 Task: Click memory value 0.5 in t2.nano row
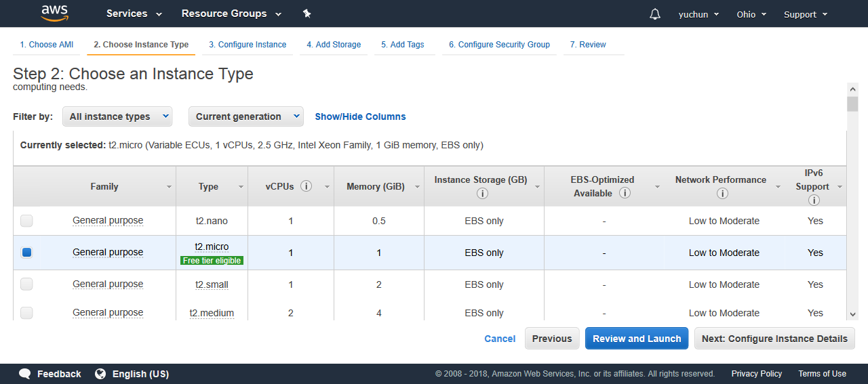coord(379,221)
